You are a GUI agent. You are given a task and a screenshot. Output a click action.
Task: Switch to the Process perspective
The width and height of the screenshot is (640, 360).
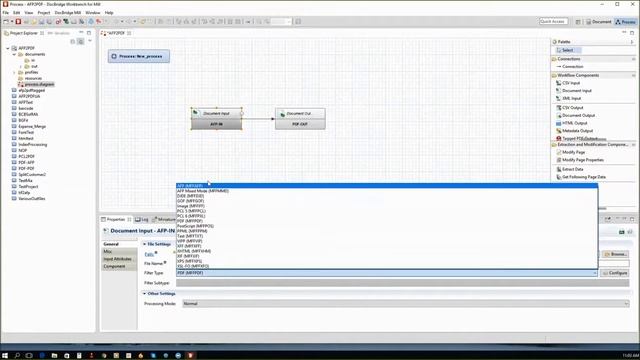pyautogui.click(x=625, y=22)
